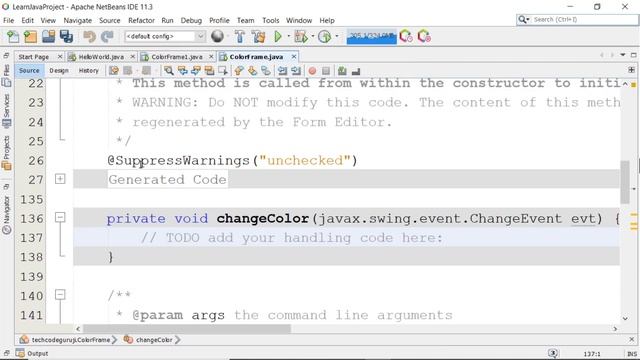The width and height of the screenshot is (640, 360).
Task: Open the Services side panel
Action: pyautogui.click(x=7, y=111)
